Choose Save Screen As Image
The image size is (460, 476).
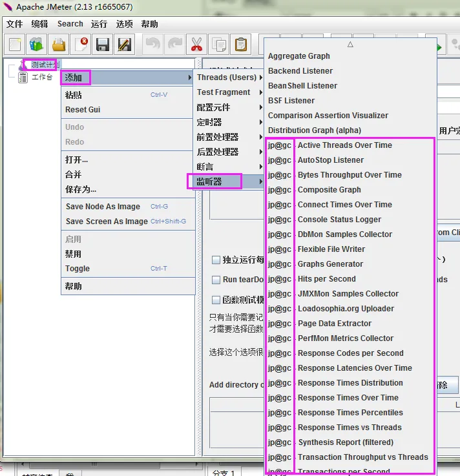coord(127,222)
